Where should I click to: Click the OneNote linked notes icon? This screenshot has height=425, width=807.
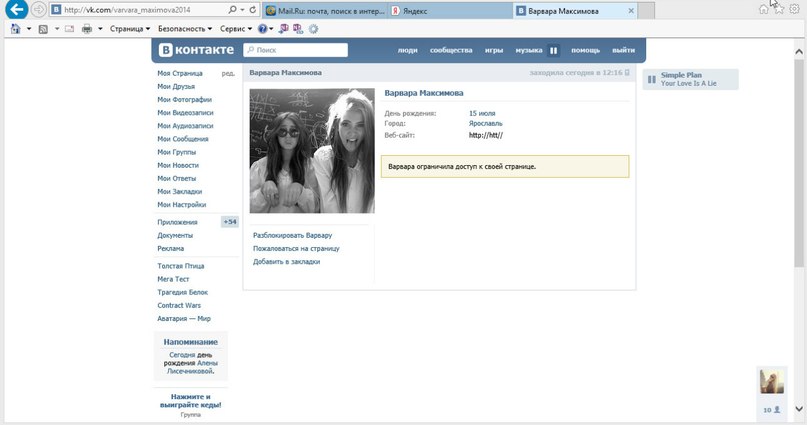[x=298, y=29]
